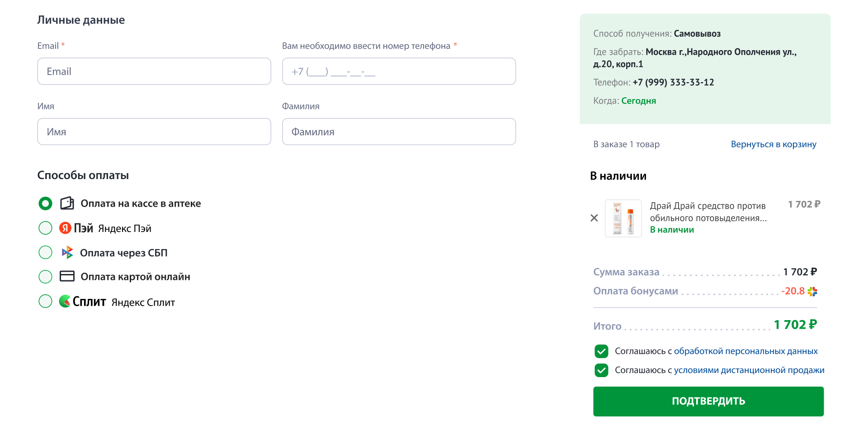The width and height of the screenshot is (868, 430).
Task: Choose Яндекс Сплит radio button
Action: [45, 301]
